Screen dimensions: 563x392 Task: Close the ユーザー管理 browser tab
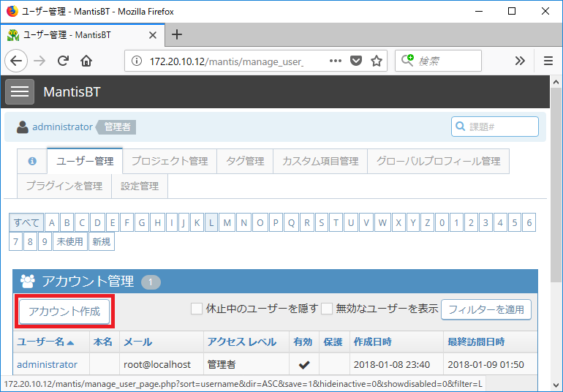[153, 35]
